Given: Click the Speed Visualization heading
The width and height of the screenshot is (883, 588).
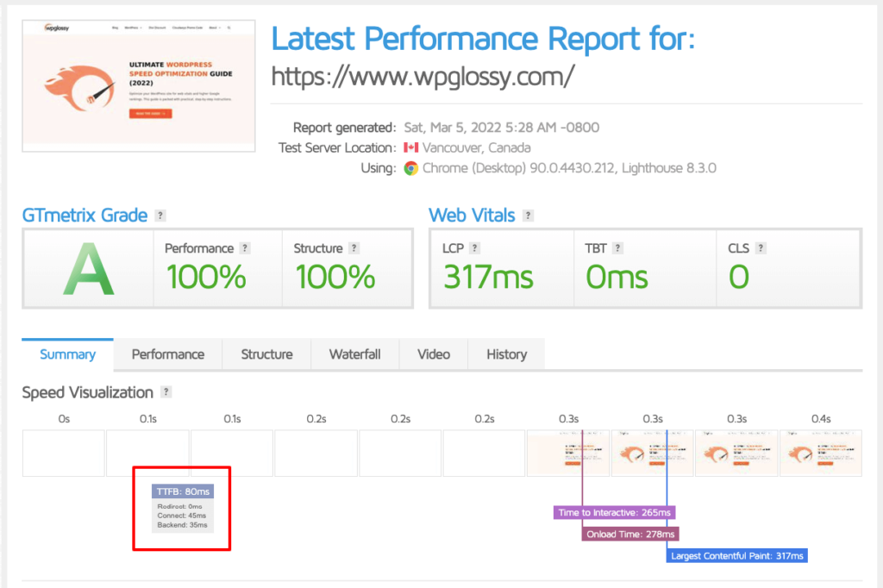Looking at the screenshot, I should pos(87,392).
